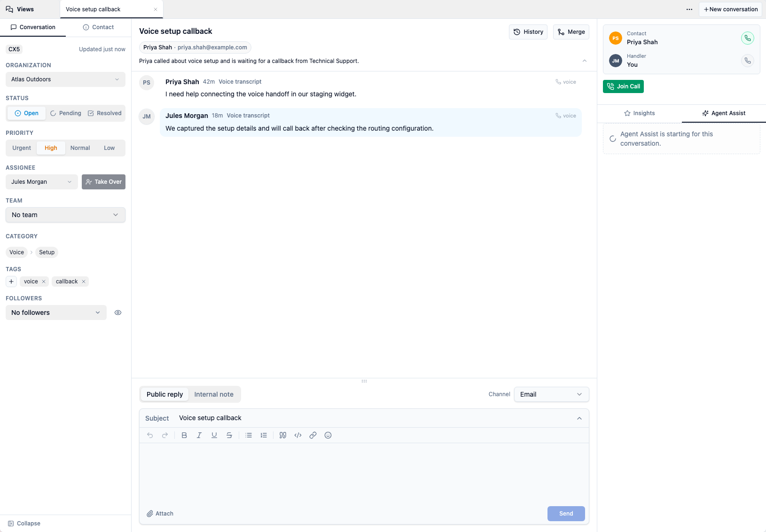The image size is (766, 532).
Task: Set status to Resolved
Action: [x=105, y=113]
